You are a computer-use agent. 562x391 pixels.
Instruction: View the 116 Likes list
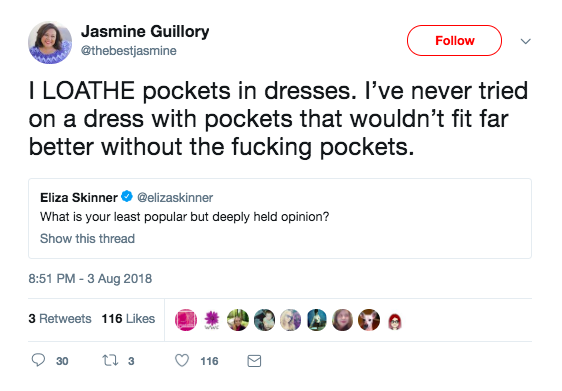coord(128,319)
